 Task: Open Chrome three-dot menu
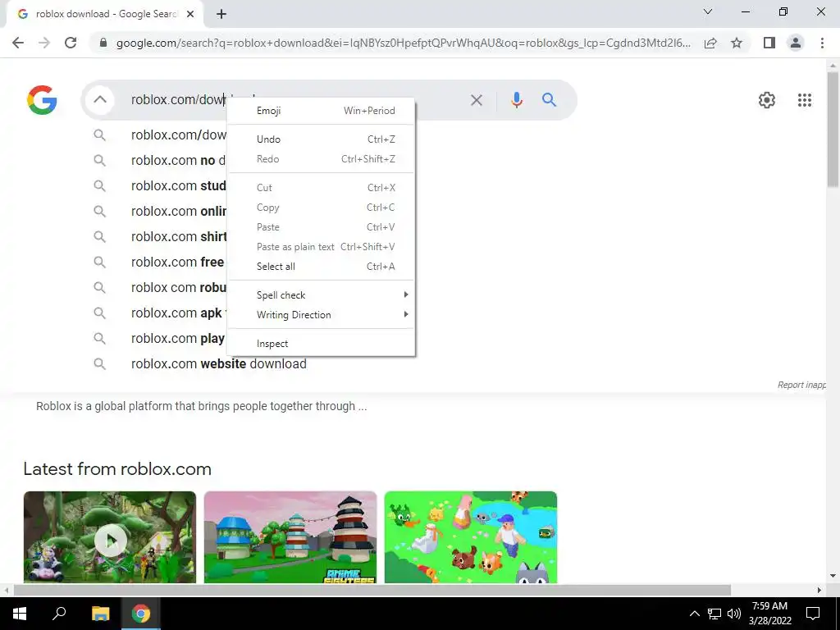822,43
